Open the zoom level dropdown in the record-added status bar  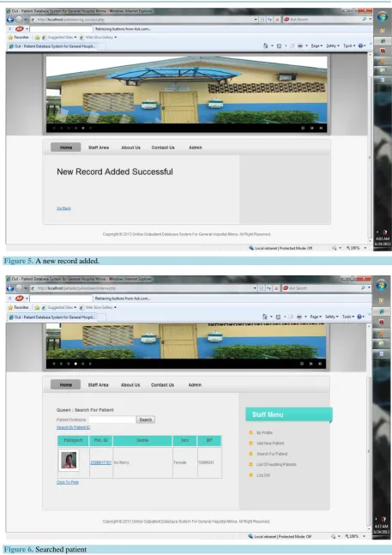pyautogui.click(x=365, y=248)
